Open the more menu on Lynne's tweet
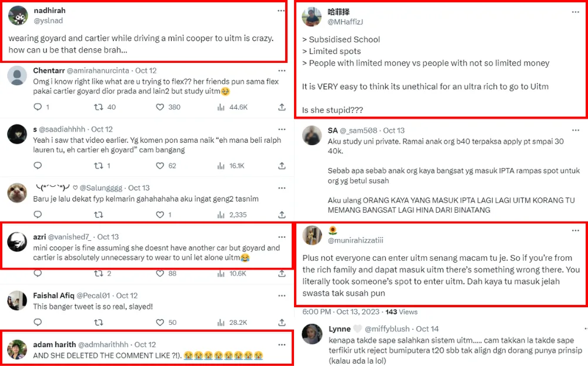588x366 pixels. tap(575, 329)
